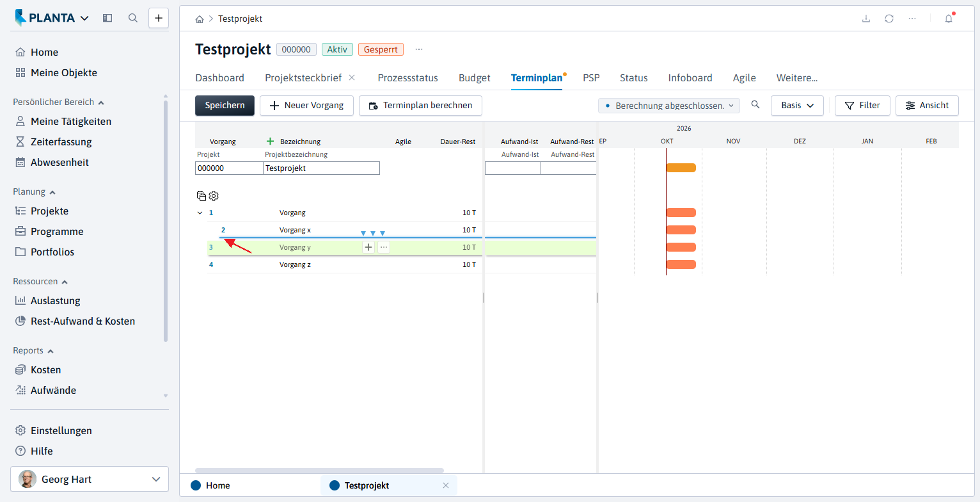Open the search icon beside PLANTA logo
The image size is (980, 502).
pos(133,18)
